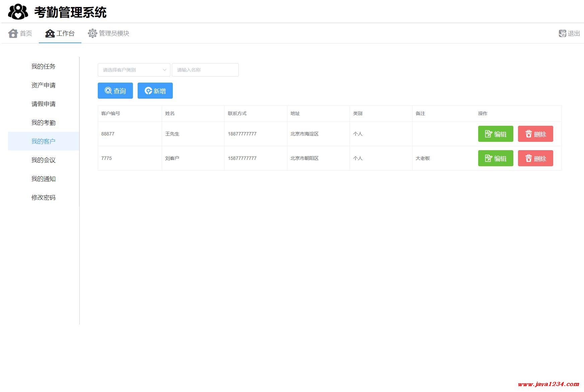Click the 新增 add button

coord(155,91)
